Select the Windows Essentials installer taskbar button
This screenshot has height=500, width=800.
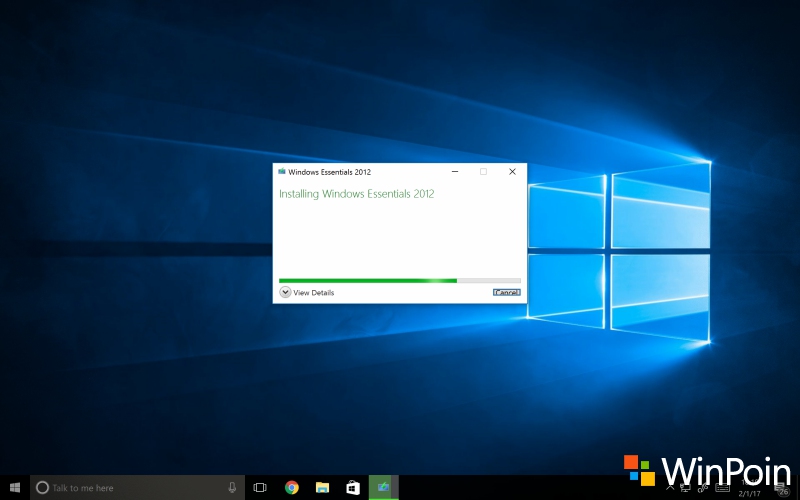[384, 488]
